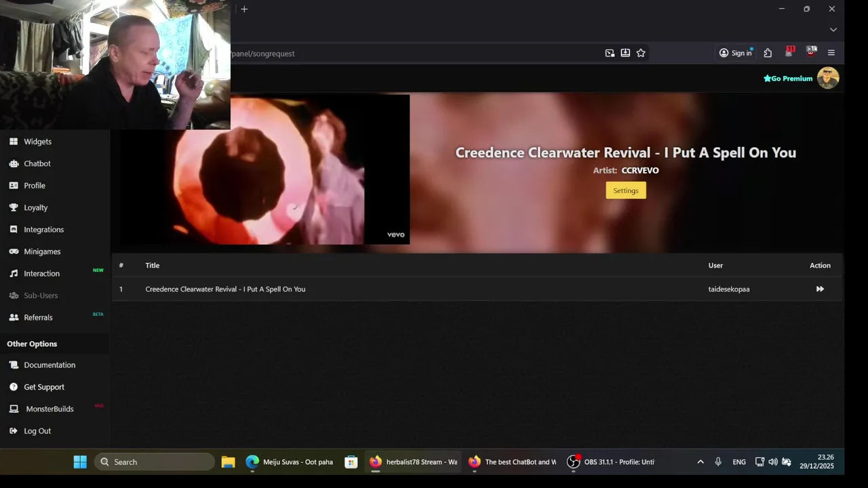Click the install app download icon in address bar
This screenshot has height=488, width=868.
coord(625,53)
